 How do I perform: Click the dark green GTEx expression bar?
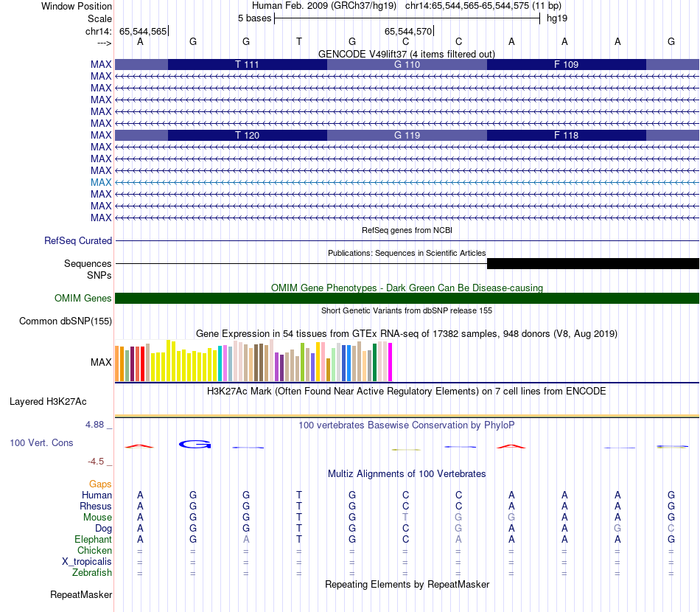[374, 362]
